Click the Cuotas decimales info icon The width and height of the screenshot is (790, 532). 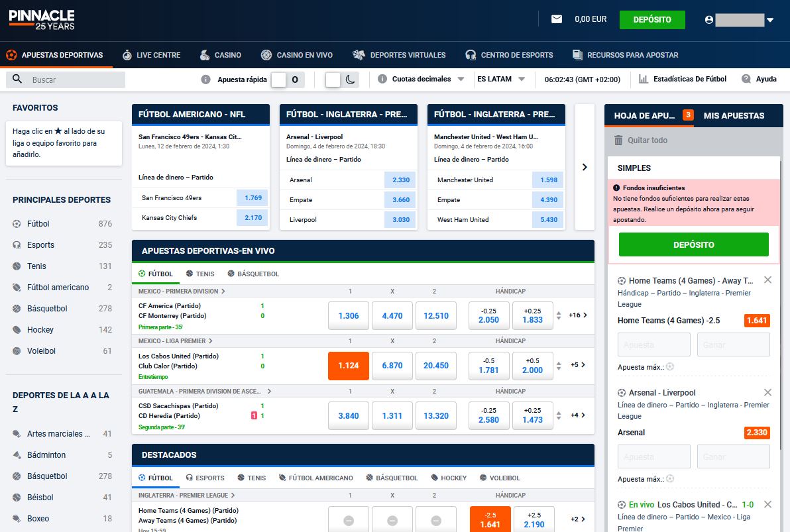tap(382, 79)
